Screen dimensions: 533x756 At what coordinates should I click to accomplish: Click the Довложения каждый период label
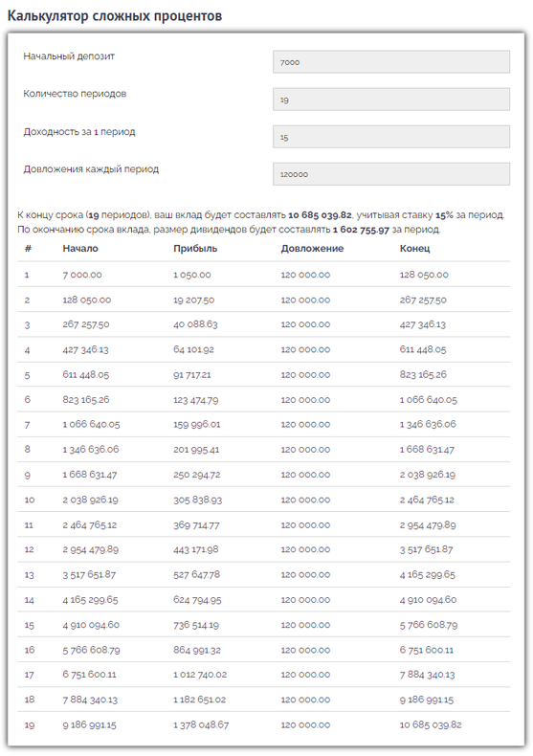click(91, 169)
